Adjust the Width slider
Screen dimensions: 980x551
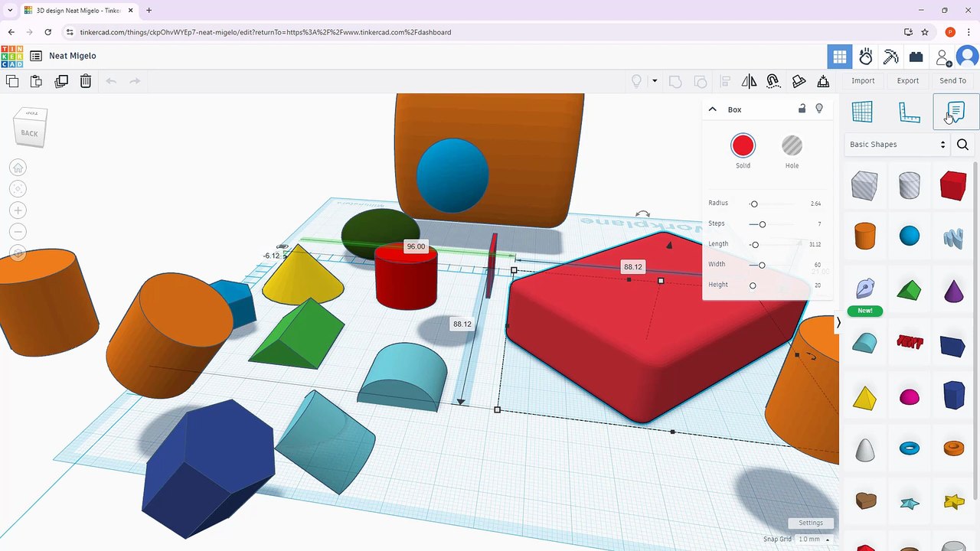pos(761,265)
